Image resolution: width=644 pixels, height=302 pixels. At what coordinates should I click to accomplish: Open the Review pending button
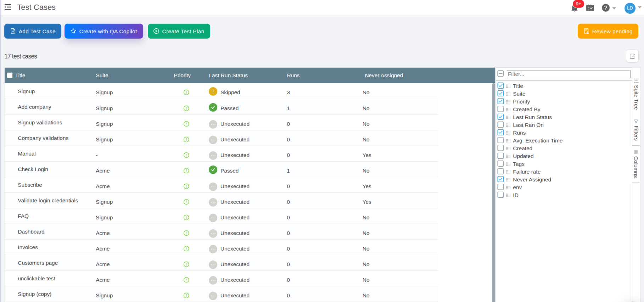(608, 31)
